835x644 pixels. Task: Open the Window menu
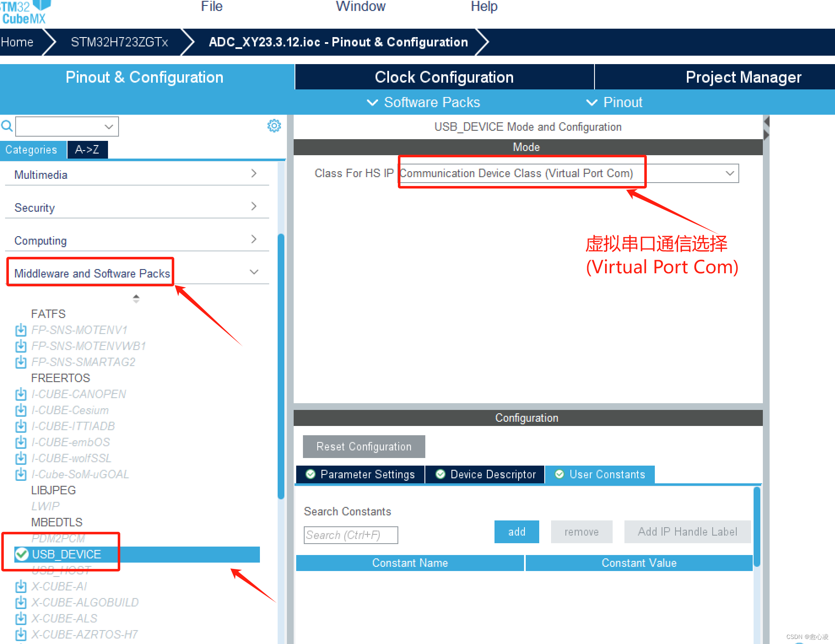pos(360,6)
